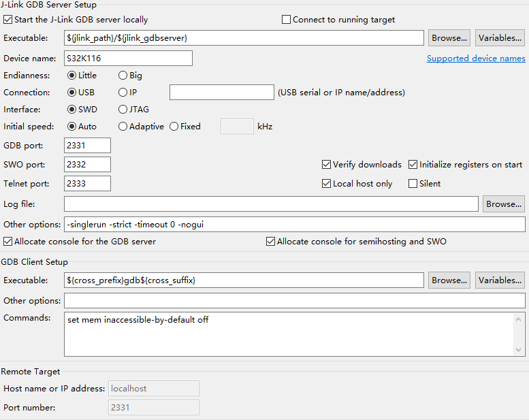
Task: Click the Telnet port field 2333
Action: (x=87, y=184)
